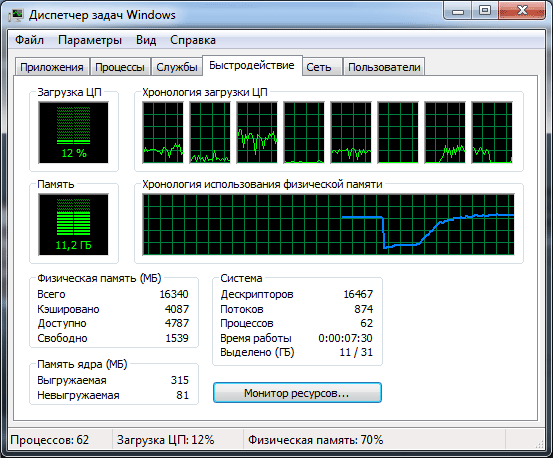Click status bar text Загрузка ЦП: 12%
553x458 pixels.
pyautogui.click(x=166, y=440)
